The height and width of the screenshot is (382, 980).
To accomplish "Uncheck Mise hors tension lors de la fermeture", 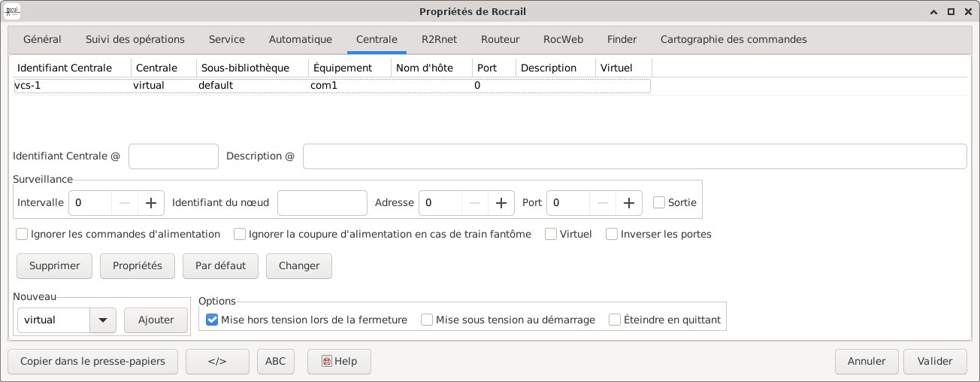I will (212, 320).
